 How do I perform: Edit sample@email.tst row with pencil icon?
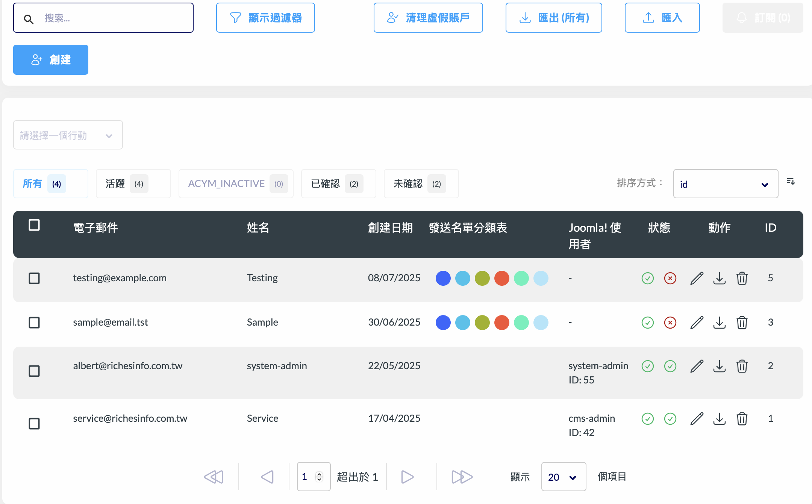tap(697, 322)
